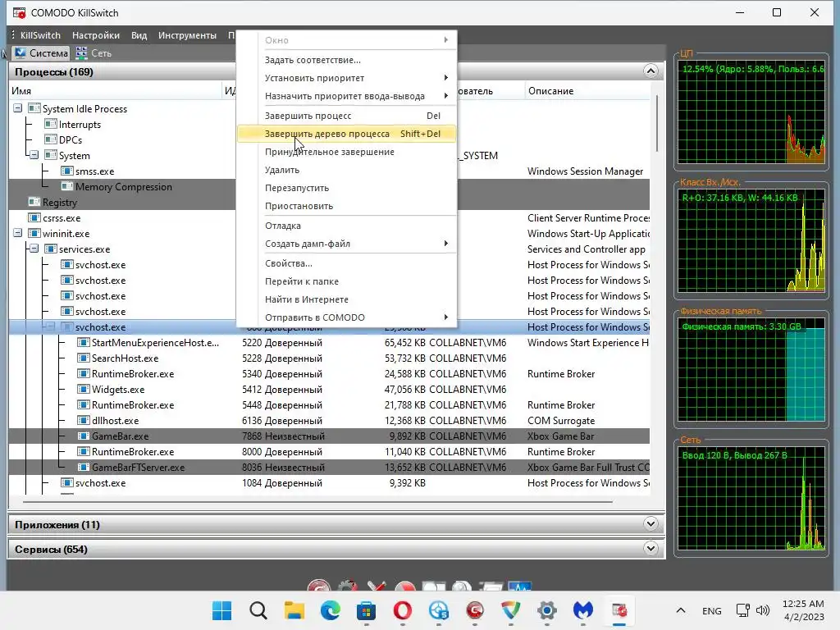Click the StartMenuExperienceHost process icon
This screenshot has height=630, width=840.
pos(84,342)
